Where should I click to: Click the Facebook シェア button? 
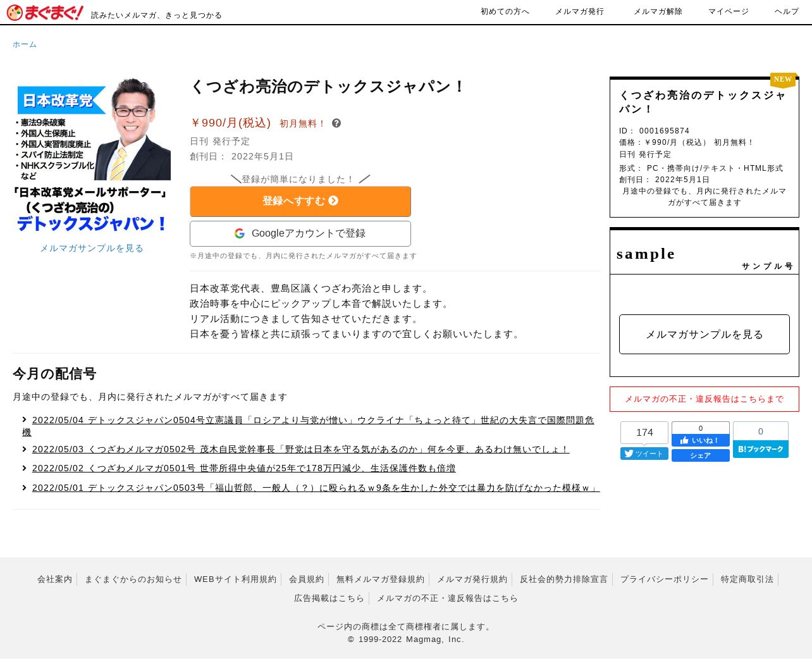701,455
